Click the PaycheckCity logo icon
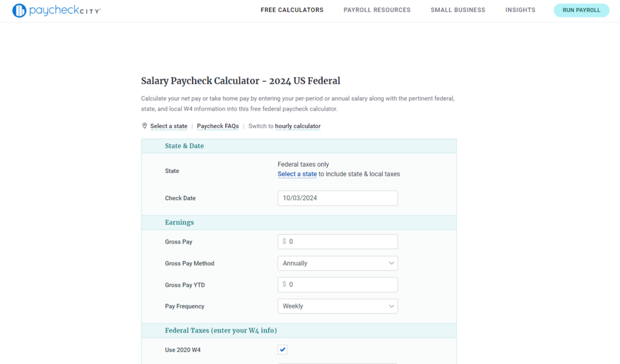This screenshot has width=620, height=364. pyautogui.click(x=18, y=10)
